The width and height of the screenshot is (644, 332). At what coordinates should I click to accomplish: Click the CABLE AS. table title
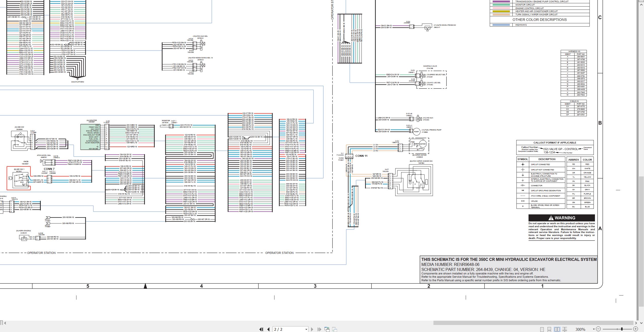pyautogui.click(x=574, y=101)
